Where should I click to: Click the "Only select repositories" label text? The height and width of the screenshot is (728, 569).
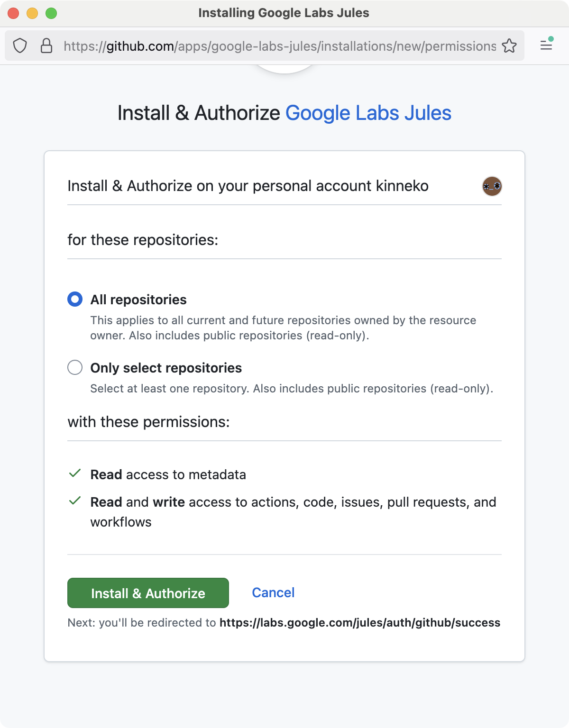166,368
